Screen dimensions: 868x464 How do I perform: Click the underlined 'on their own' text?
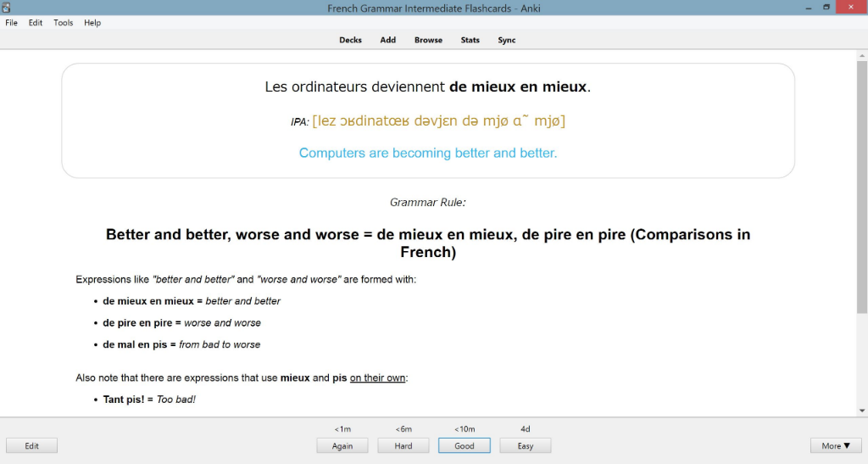[377, 378]
